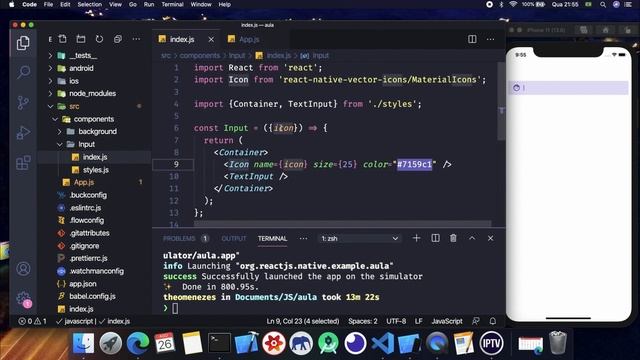The width and height of the screenshot is (640, 360).
Task: Change language mode via 'JavaScript' status item
Action: tap(447, 321)
